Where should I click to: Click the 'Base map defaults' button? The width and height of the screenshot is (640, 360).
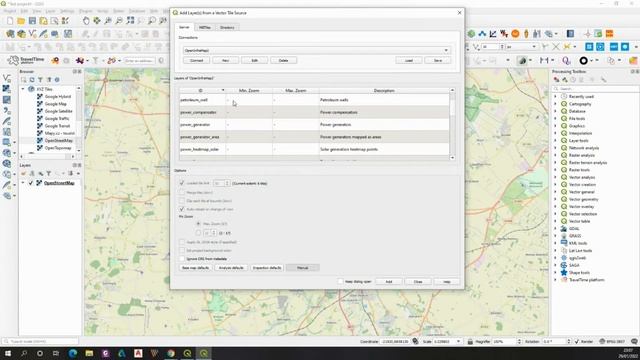coord(196,268)
